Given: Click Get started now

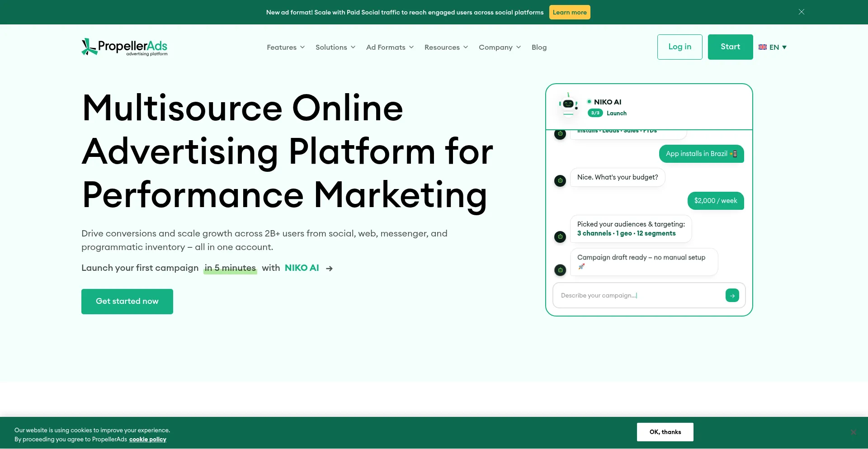Looking at the screenshot, I should click(x=127, y=302).
